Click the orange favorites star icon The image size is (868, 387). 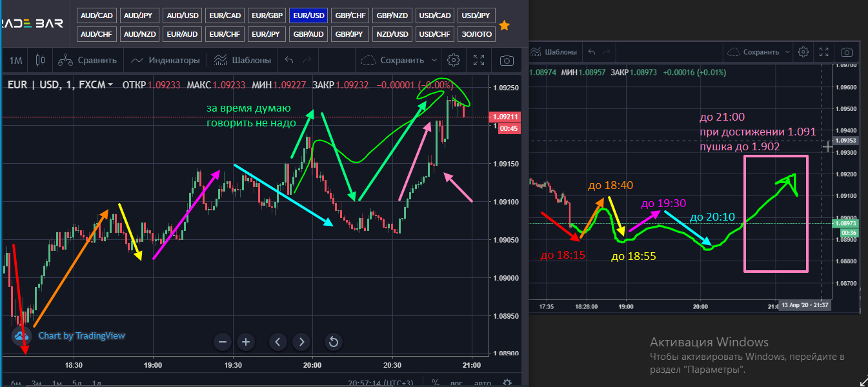(x=505, y=25)
